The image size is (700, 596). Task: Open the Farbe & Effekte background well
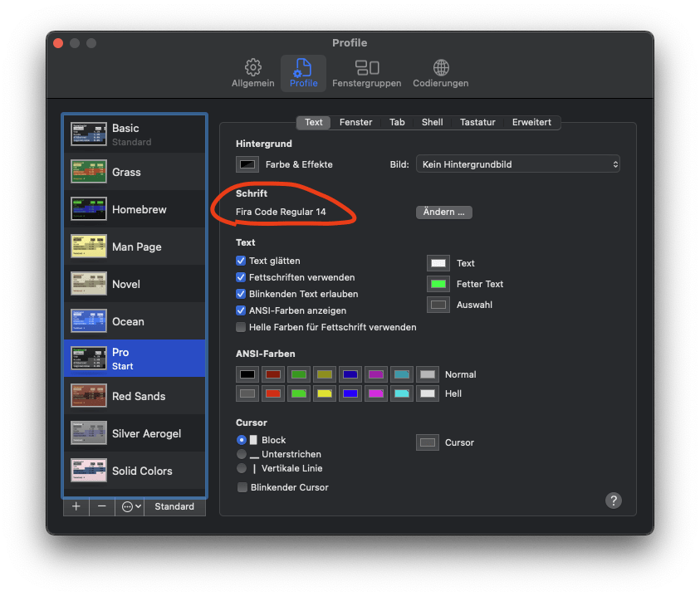pos(247,164)
